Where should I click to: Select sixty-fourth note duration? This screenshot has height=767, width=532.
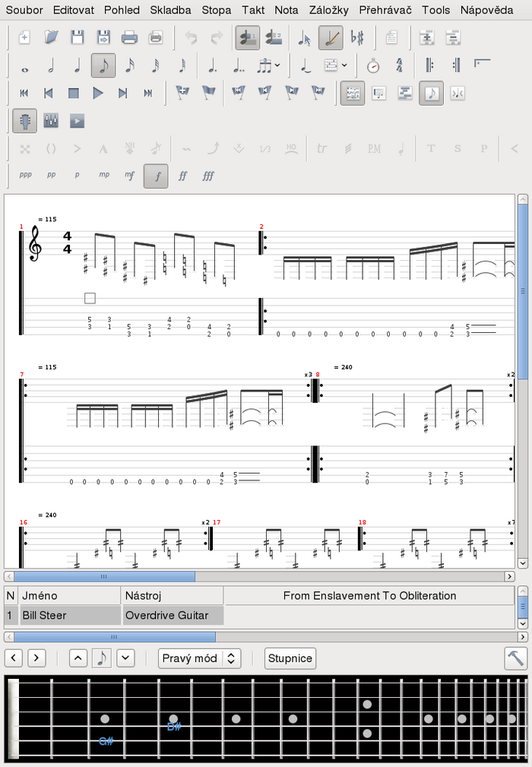point(182,65)
